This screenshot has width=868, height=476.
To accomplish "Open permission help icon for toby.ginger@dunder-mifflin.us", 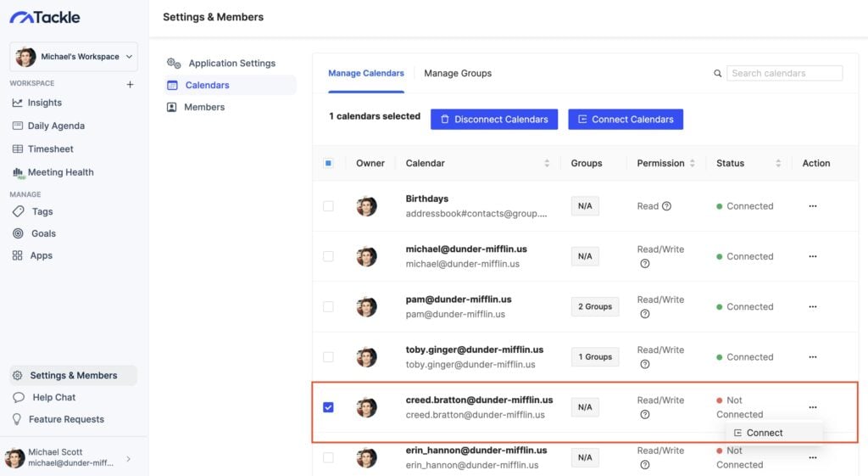I will tap(645, 364).
